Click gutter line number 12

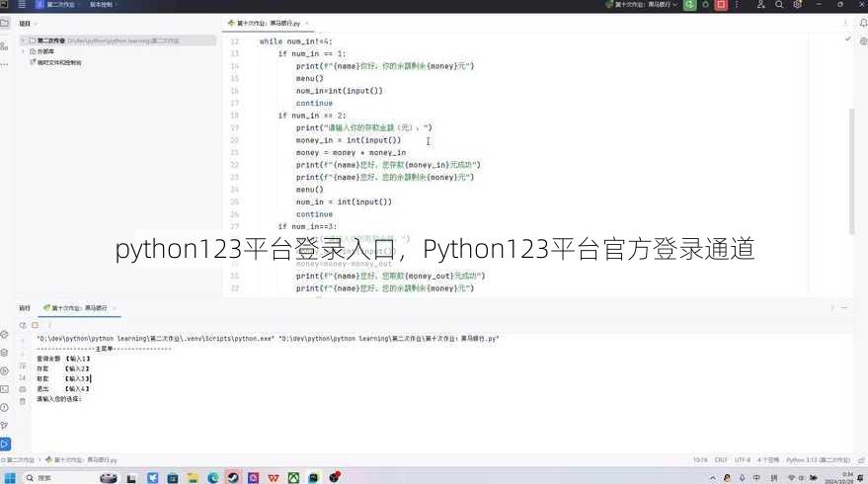coord(235,41)
